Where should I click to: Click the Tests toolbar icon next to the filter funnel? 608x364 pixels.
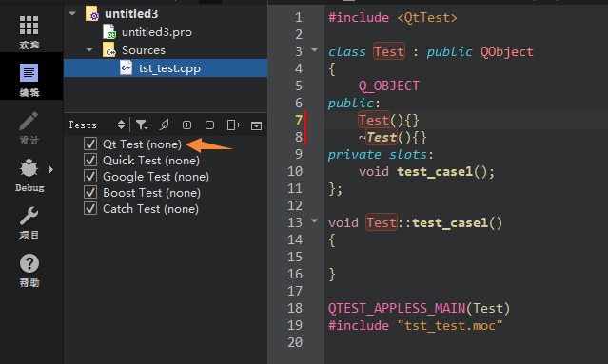tap(165, 125)
